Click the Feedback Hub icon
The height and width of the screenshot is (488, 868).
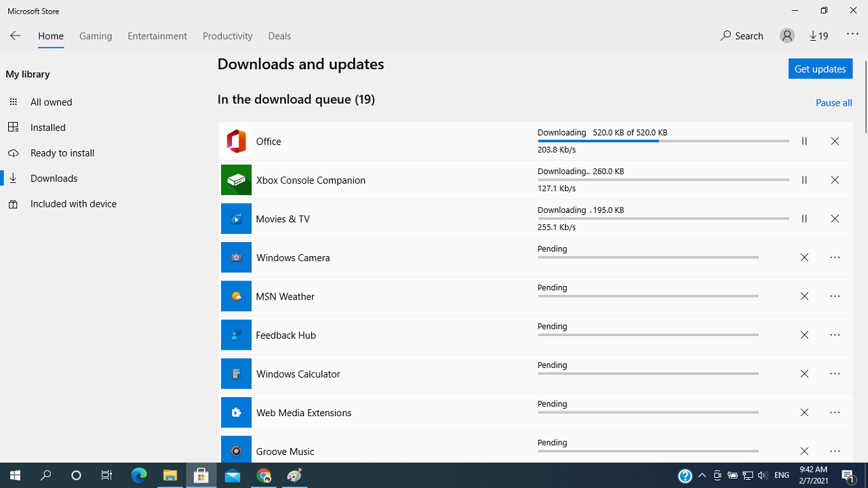pyautogui.click(x=236, y=335)
